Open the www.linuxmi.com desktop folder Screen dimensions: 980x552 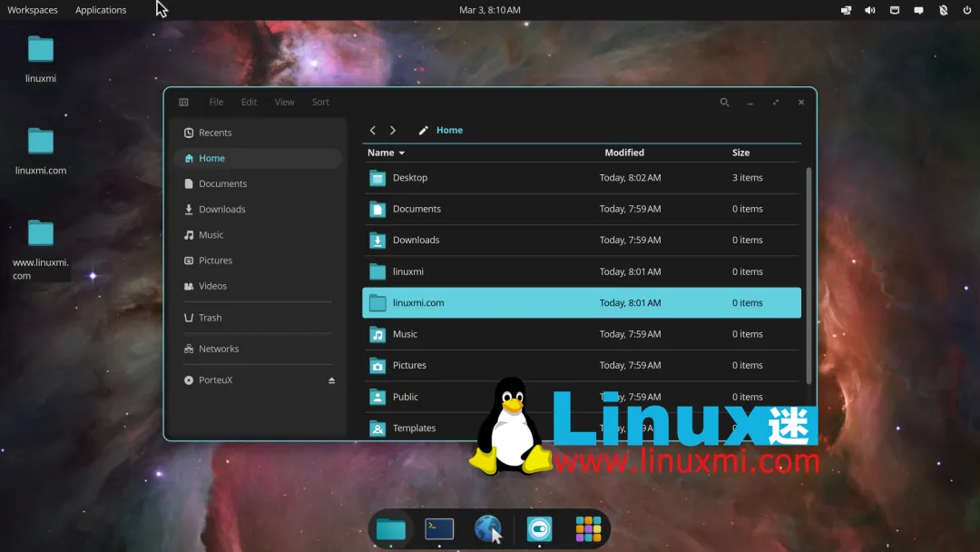tap(41, 234)
